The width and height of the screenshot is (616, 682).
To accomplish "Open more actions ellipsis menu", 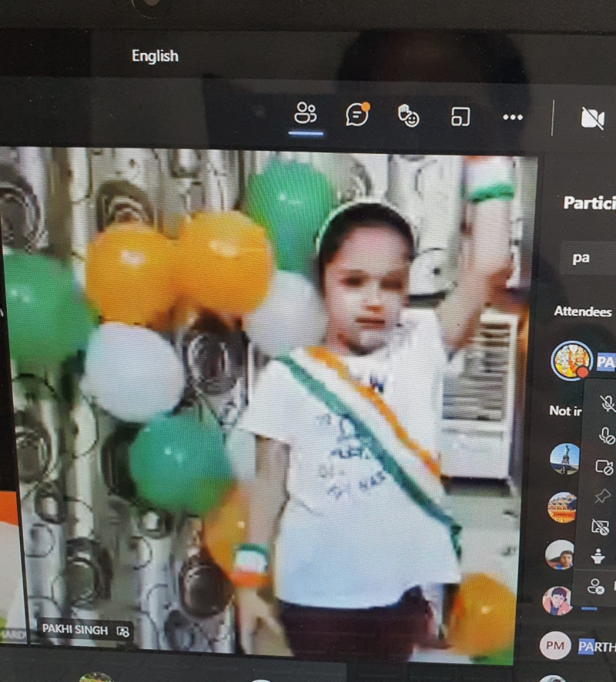I will pos(513,117).
